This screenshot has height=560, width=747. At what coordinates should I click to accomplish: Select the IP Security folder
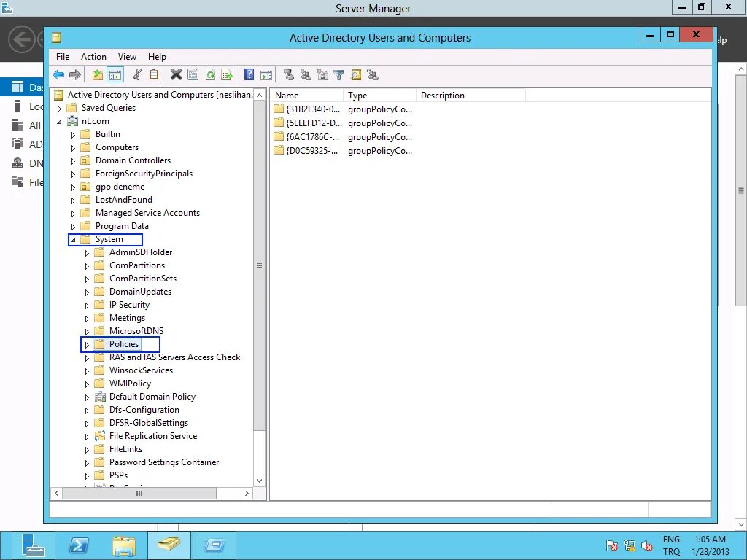point(129,305)
